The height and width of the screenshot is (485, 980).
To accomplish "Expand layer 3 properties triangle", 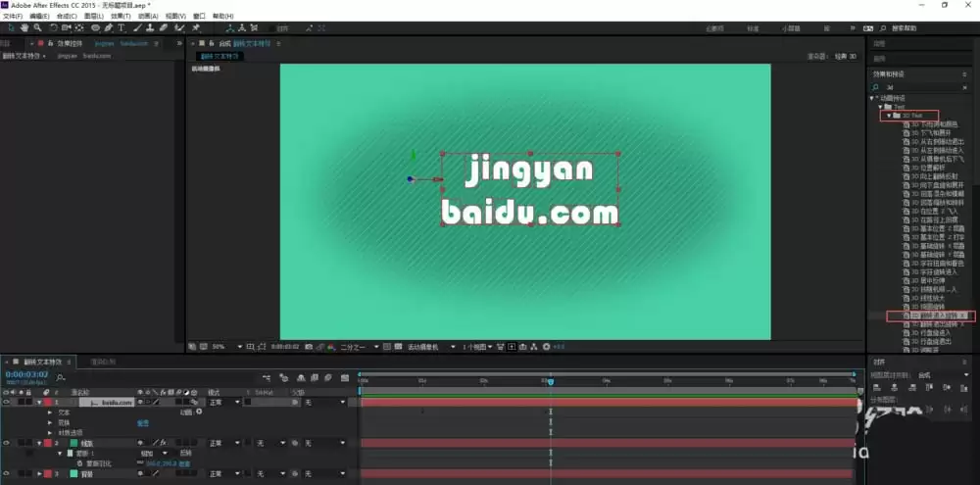I will point(39,474).
